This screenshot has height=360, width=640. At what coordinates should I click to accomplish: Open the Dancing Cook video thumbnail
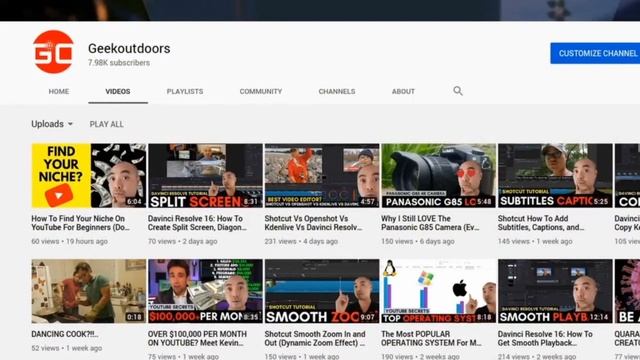coord(89,291)
